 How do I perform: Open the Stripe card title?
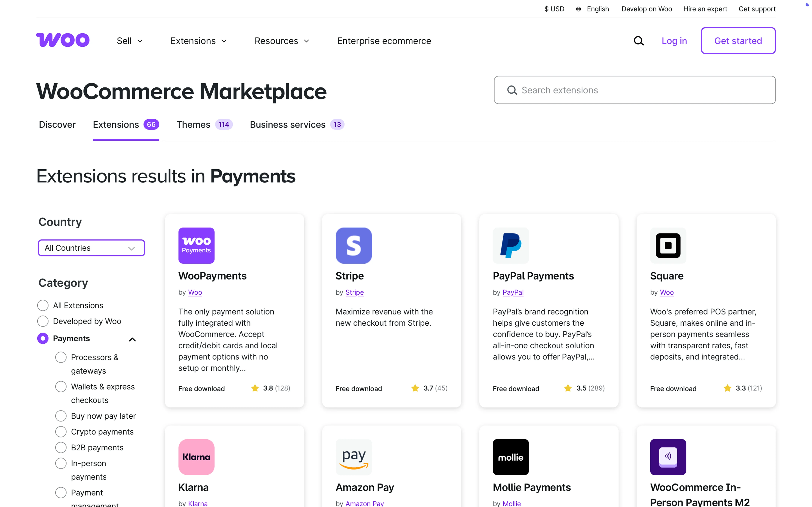[x=350, y=276]
